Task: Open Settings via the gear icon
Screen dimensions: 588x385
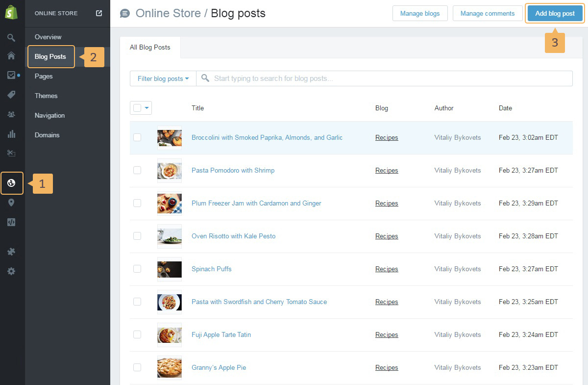Action: (x=11, y=271)
